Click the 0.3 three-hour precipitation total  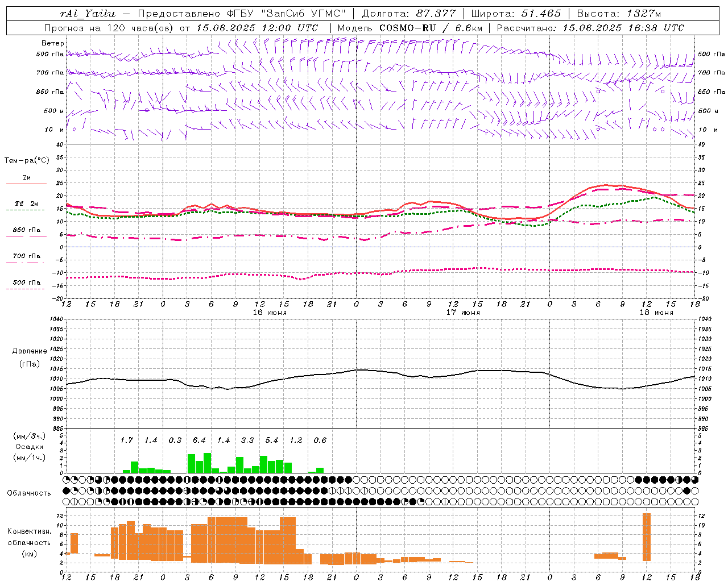175,440
